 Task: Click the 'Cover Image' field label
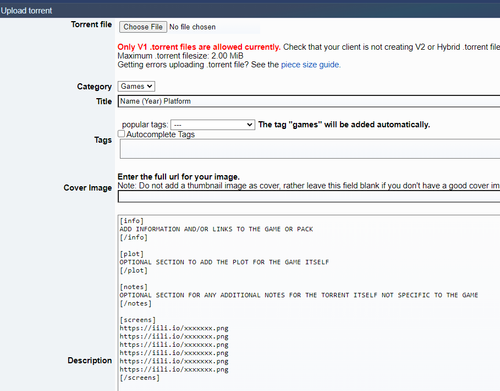click(x=88, y=188)
